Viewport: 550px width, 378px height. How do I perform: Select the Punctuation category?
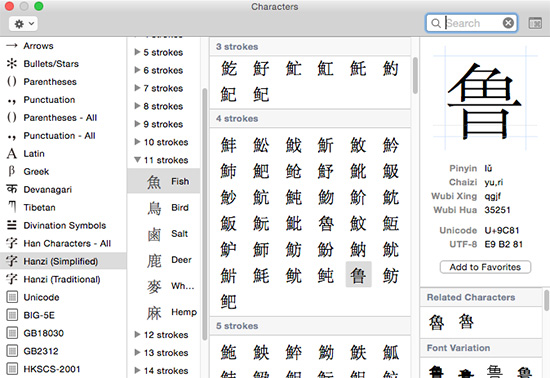pyautogui.click(x=63, y=100)
